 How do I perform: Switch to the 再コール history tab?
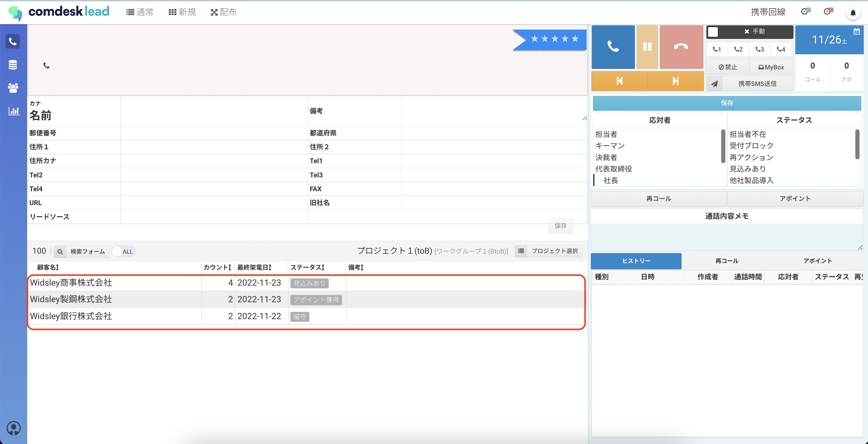coord(727,261)
